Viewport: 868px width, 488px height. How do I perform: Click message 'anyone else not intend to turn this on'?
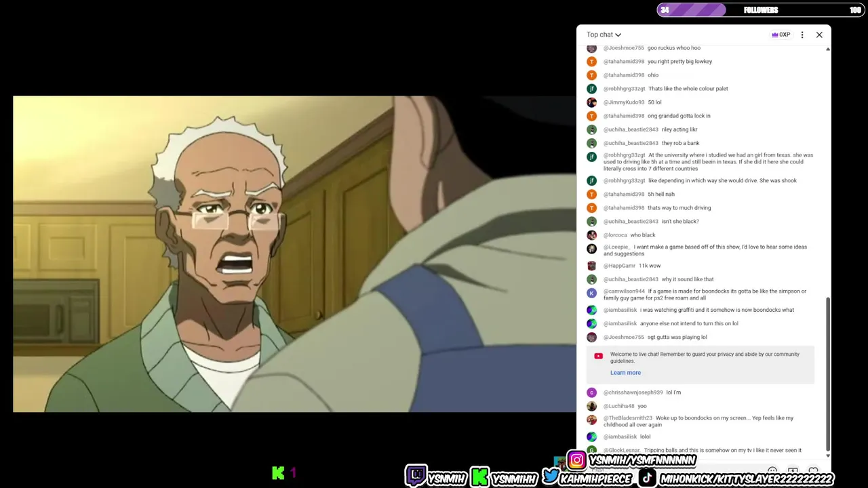(689, 323)
